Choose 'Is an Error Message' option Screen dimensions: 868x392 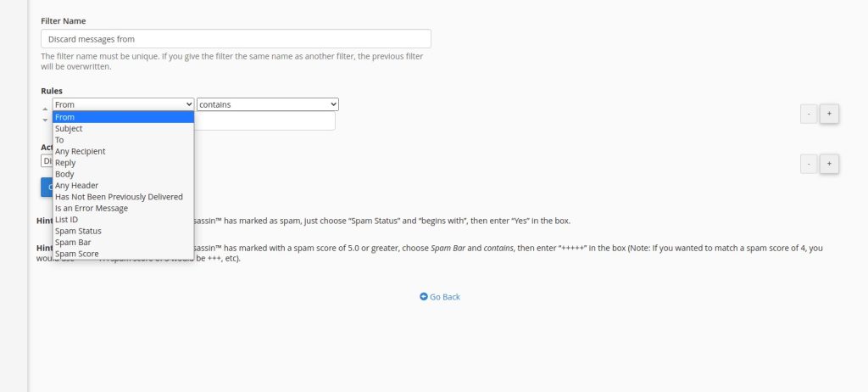92,208
